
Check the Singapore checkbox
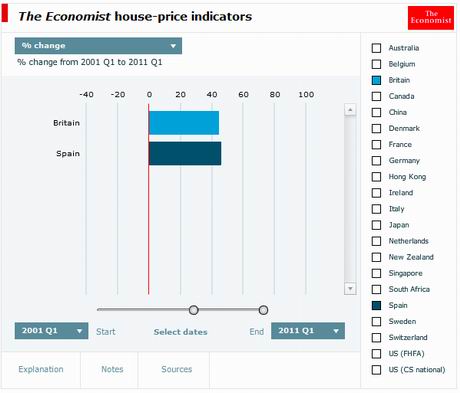tap(376, 273)
